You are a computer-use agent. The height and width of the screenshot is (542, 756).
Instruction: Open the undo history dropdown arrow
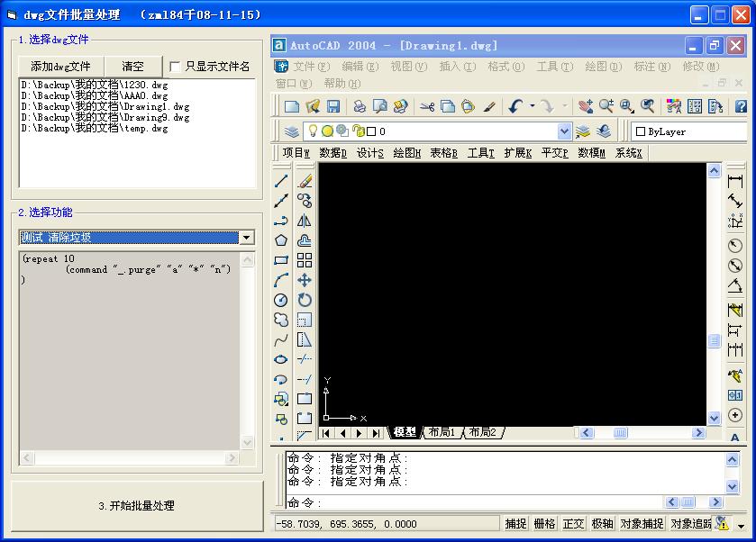[x=533, y=106]
